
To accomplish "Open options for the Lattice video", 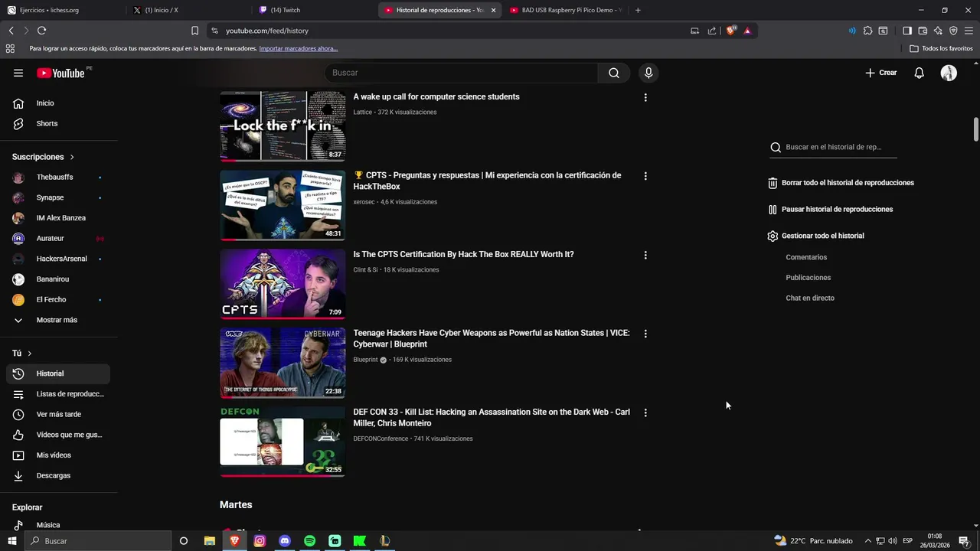I will [x=645, y=97].
